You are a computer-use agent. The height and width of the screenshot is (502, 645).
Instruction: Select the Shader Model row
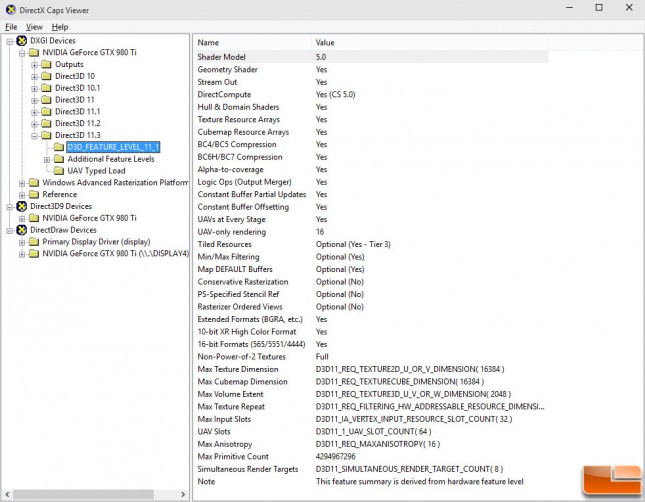click(371, 57)
